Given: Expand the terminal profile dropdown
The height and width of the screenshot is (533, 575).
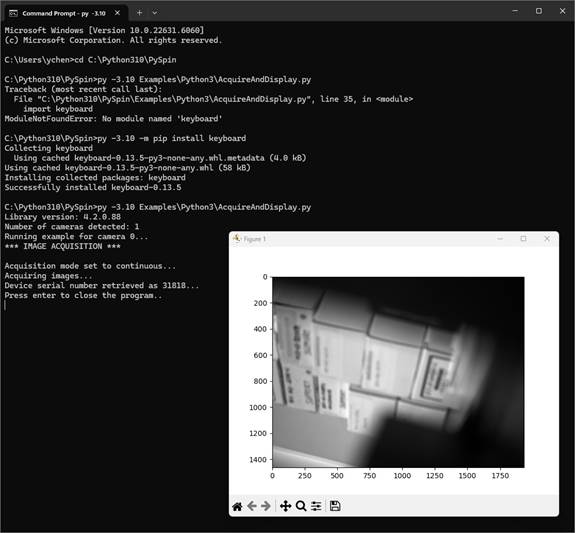Looking at the screenshot, I should coord(155,13).
